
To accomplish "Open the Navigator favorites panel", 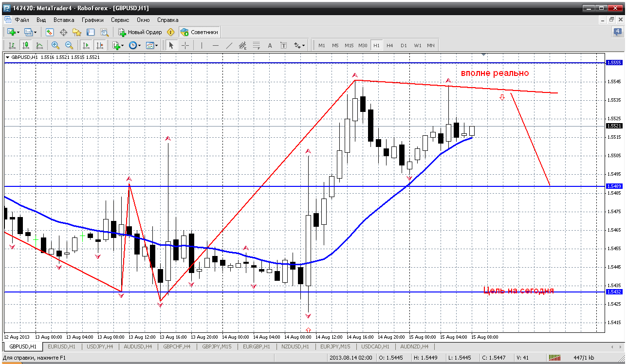I will click(77, 32).
